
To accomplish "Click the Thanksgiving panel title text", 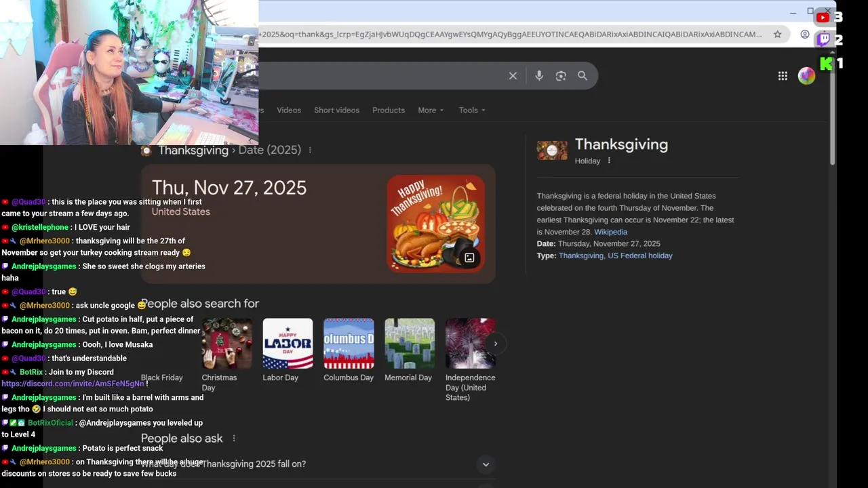I will [621, 144].
